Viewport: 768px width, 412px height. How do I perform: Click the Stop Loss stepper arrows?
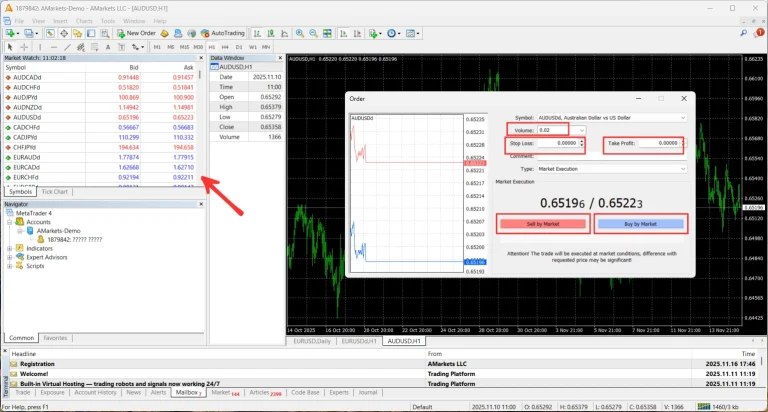582,143
